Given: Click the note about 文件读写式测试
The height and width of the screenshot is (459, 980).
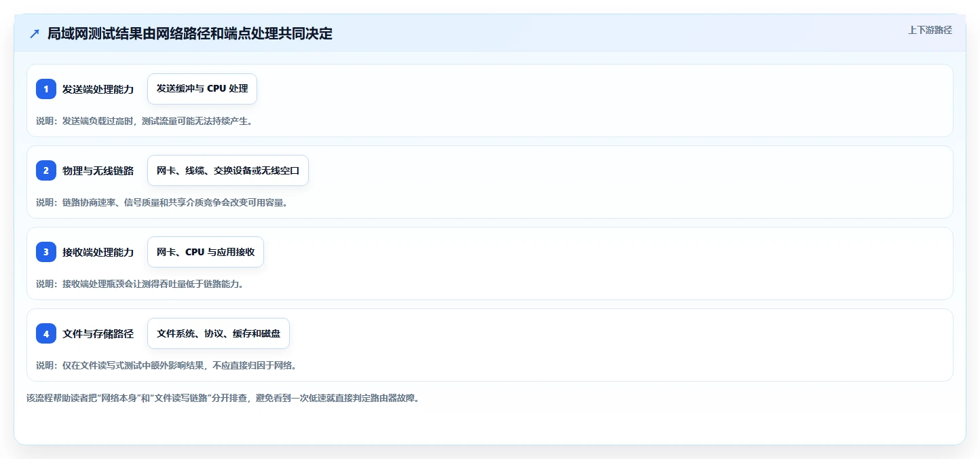Looking at the screenshot, I should [166, 365].
